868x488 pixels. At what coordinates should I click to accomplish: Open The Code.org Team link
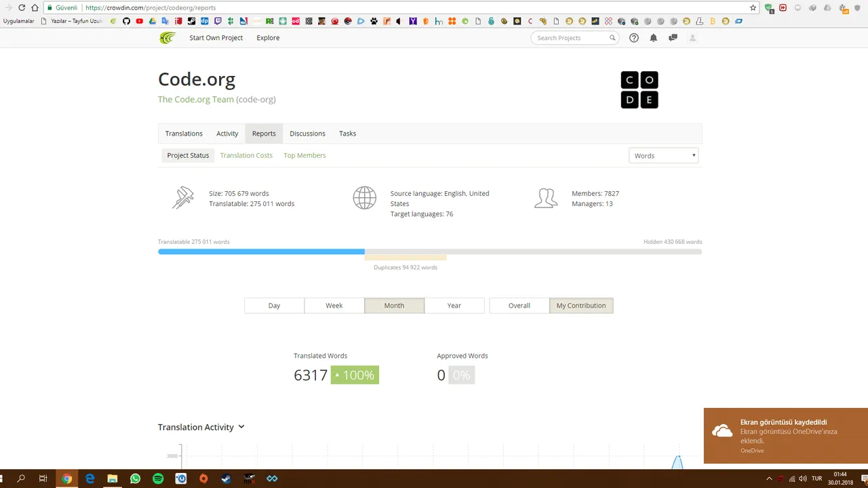196,99
